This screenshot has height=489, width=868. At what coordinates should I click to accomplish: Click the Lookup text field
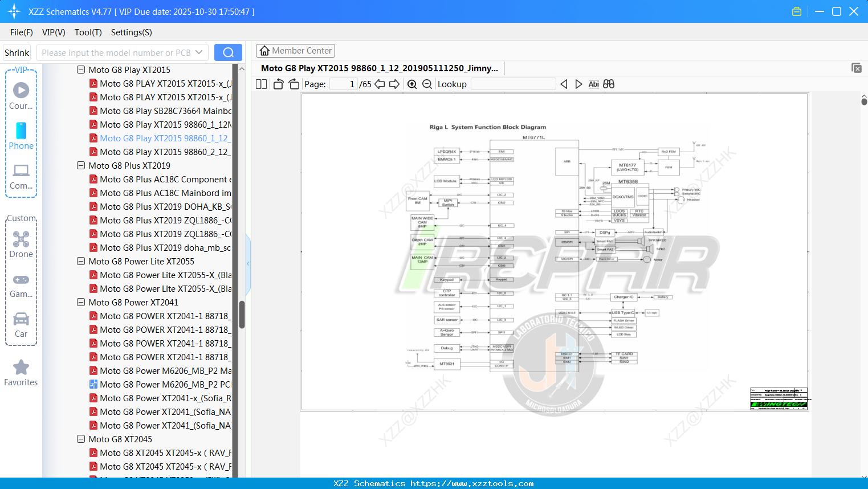[x=513, y=84]
